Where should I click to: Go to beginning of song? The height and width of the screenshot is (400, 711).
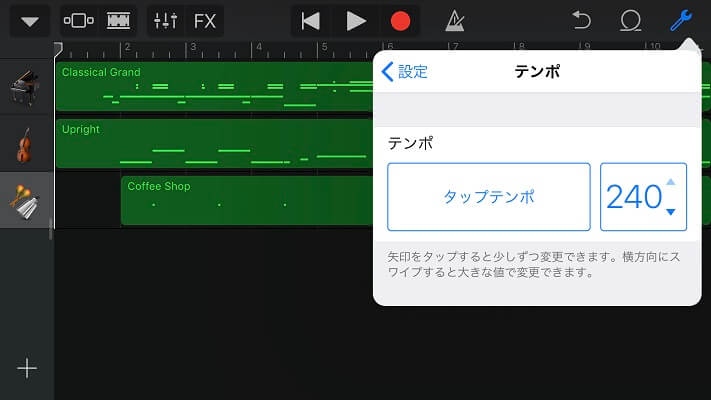click(x=311, y=21)
